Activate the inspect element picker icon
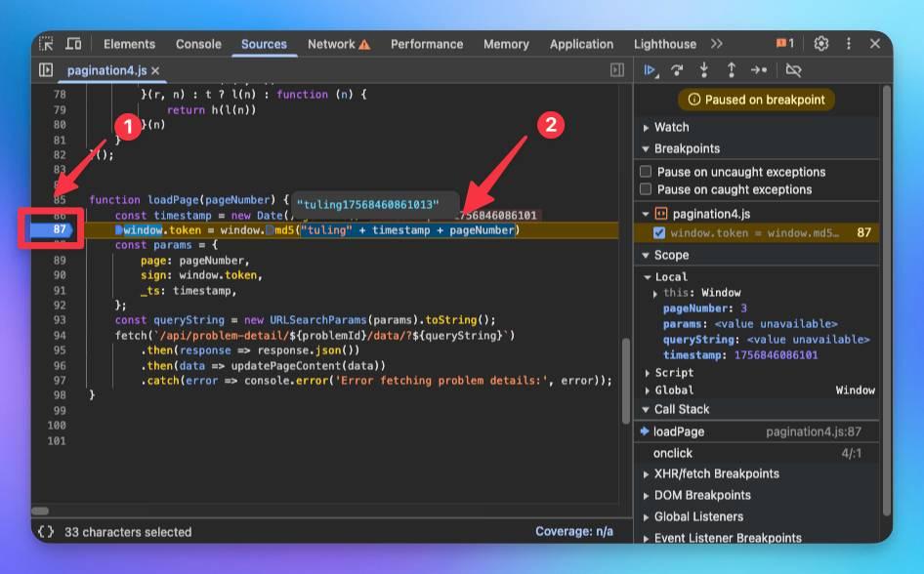Viewport: 924px width, 574px height. point(46,44)
